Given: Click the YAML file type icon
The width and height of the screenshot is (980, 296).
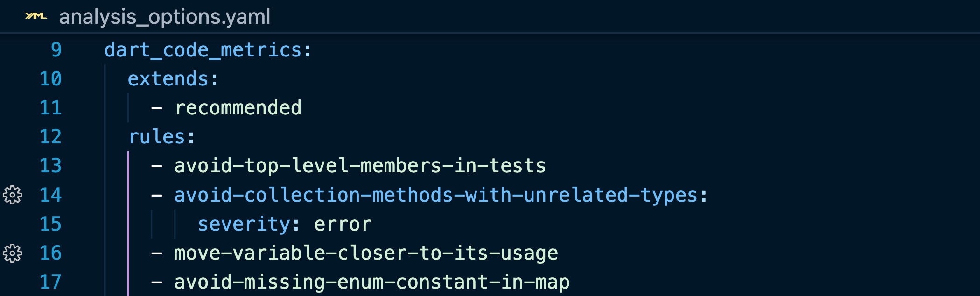Looking at the screenshot, I should click(36, 16).
